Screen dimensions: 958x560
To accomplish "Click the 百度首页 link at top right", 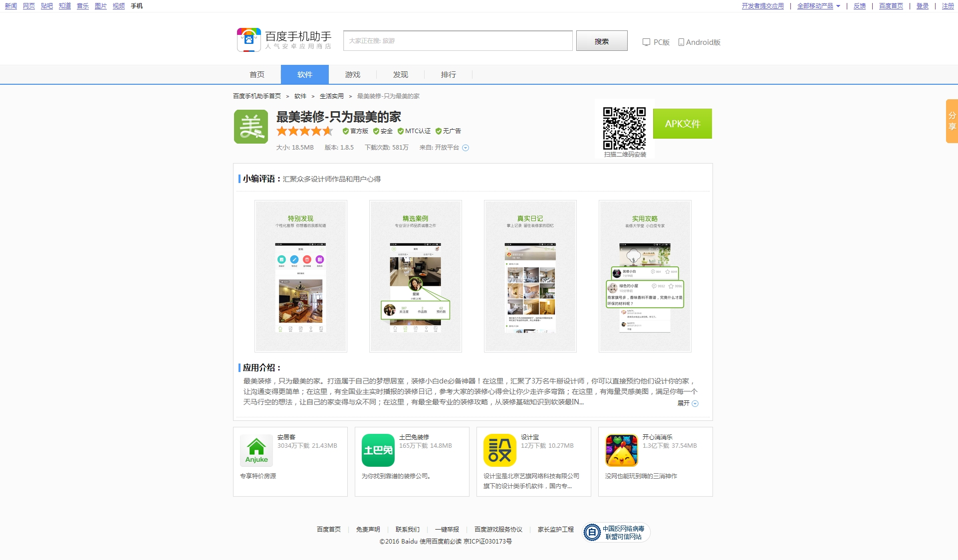I will 891,6.
